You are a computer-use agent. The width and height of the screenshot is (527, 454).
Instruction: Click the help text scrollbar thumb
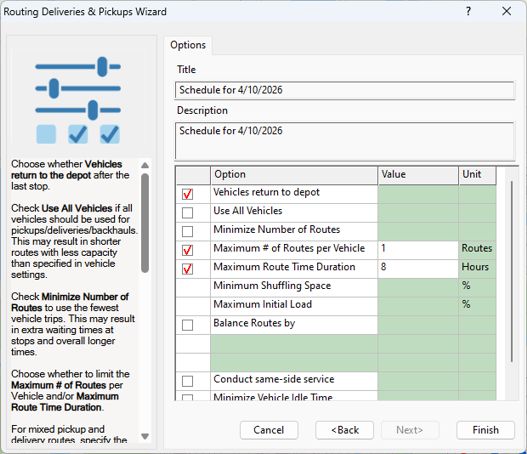(x=145, y=223)
